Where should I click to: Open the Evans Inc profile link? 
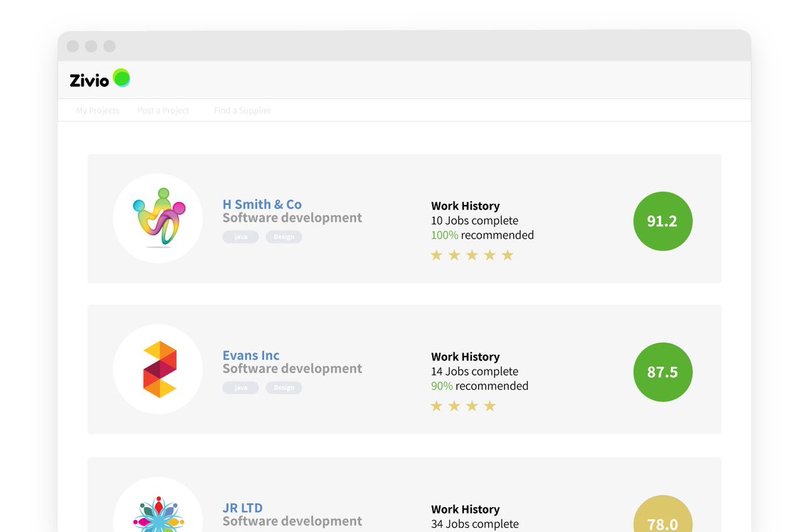251,355
